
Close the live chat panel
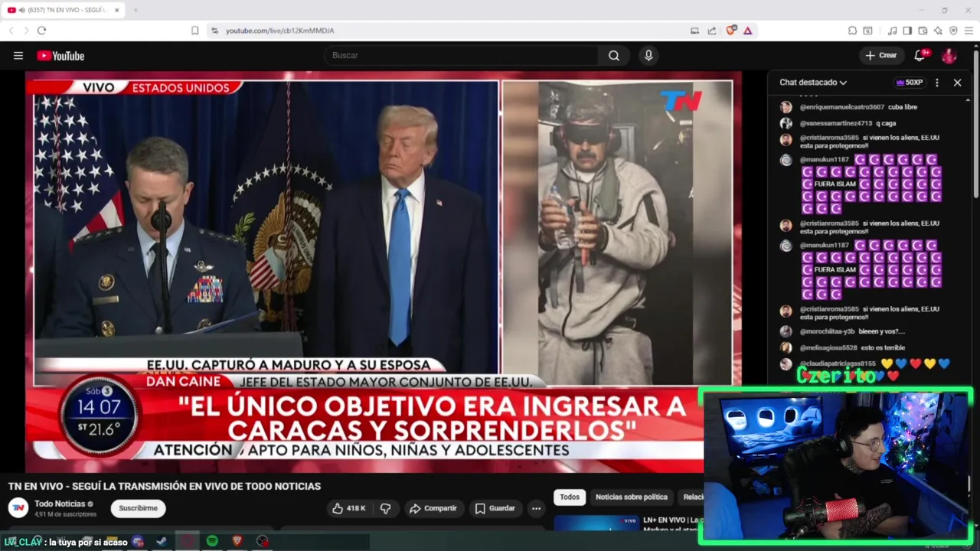[x=957, y=83]
